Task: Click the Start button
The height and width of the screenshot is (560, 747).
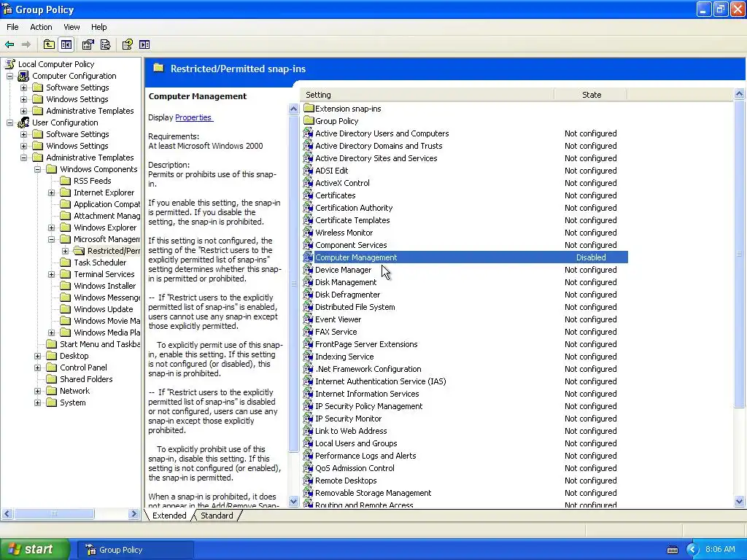Action: [34, 550]
